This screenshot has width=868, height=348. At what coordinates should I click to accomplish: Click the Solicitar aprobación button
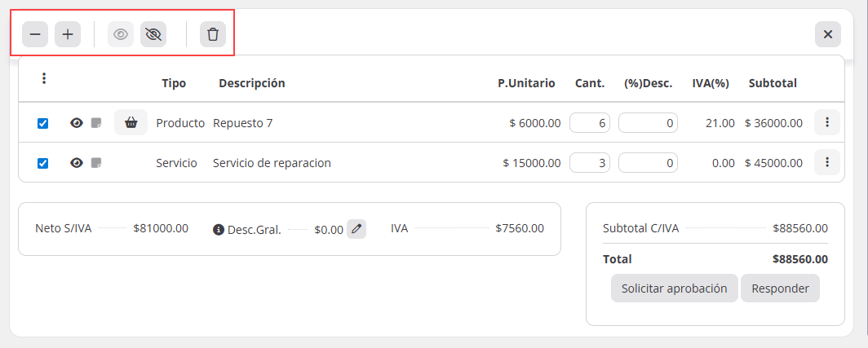click(x=674, y=289)
